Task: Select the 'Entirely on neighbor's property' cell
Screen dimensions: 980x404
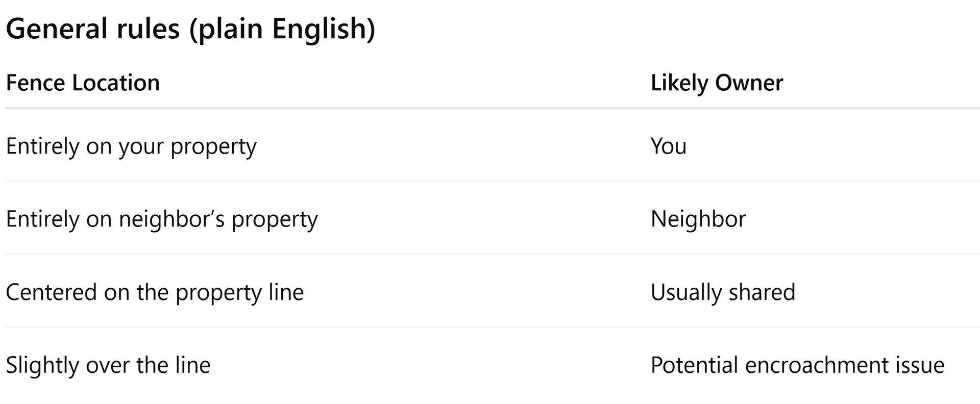Action: (x=161, y=219)
